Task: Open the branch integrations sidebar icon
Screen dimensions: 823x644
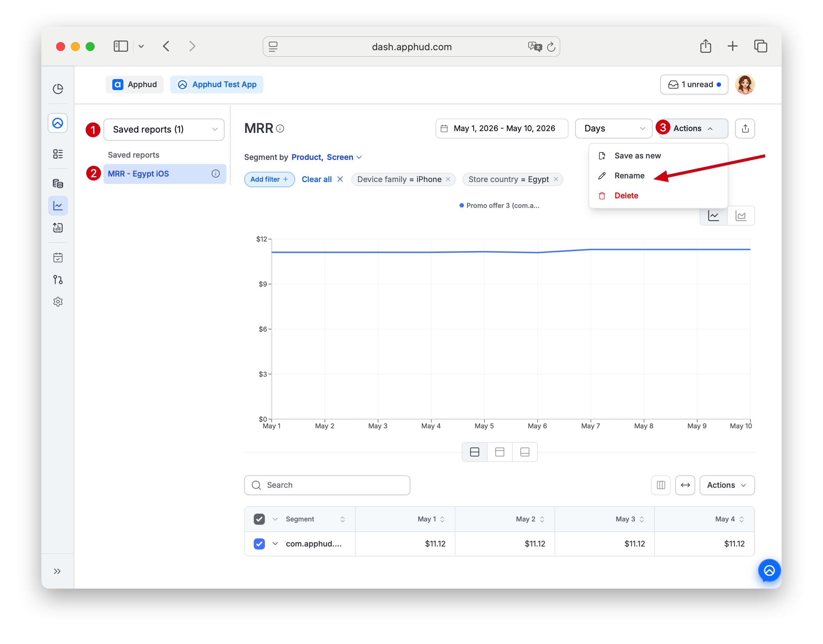Action: point(58,280)
